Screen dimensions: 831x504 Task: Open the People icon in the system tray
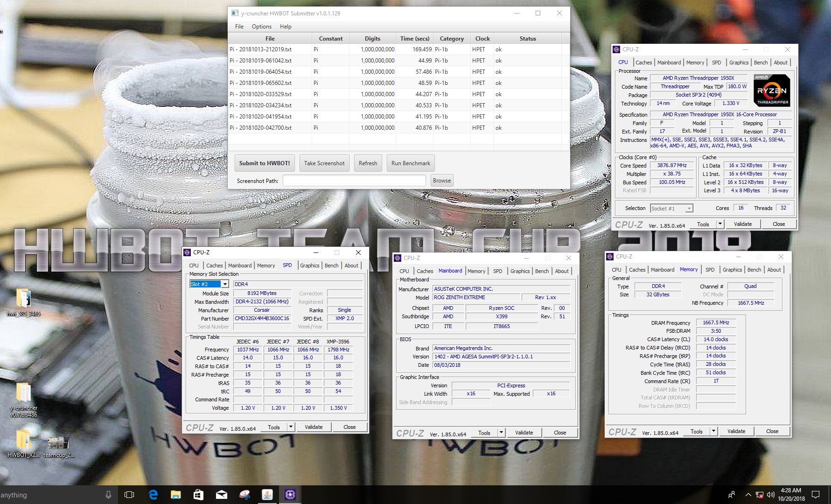click(731, 495)
